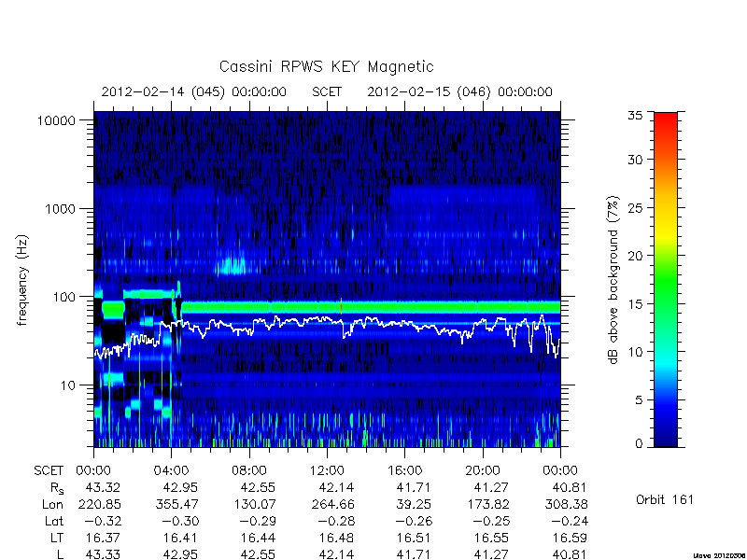Click the local time value "16.48"
This screenshot has height=560, width=747.
pos(337,538)
